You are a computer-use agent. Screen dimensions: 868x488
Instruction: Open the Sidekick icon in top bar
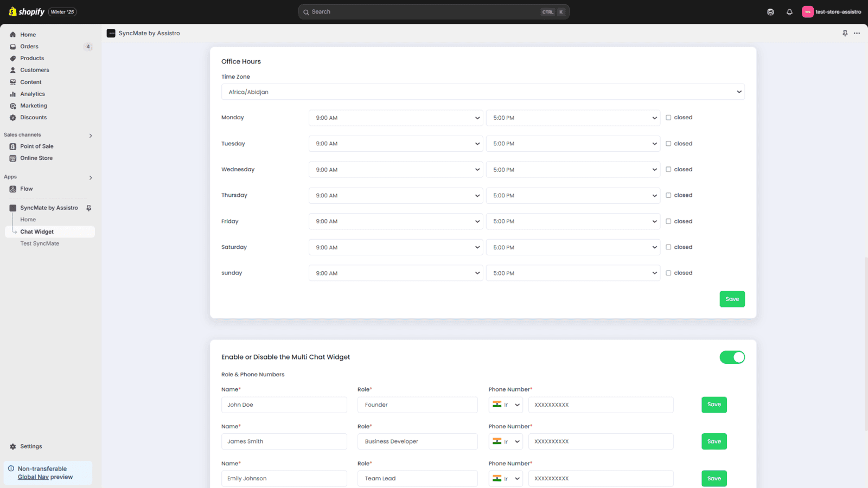pyautogui.click(x=770, y=12)
